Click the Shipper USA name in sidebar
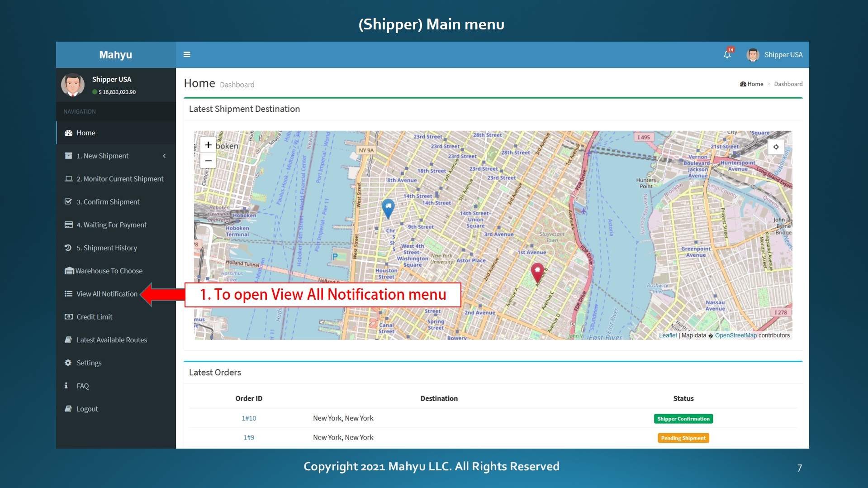This screenshot has height=488, width=868. click(x=112, y=79)
